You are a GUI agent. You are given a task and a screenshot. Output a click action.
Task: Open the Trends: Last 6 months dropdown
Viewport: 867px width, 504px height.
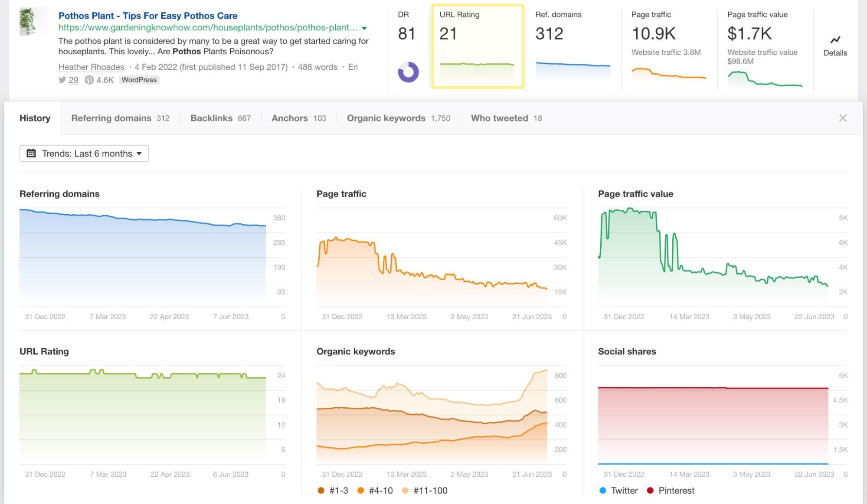84,153
